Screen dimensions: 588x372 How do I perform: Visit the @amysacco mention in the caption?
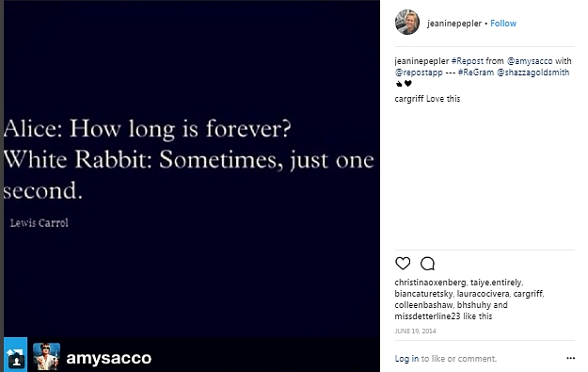click(x=530, y=61)
